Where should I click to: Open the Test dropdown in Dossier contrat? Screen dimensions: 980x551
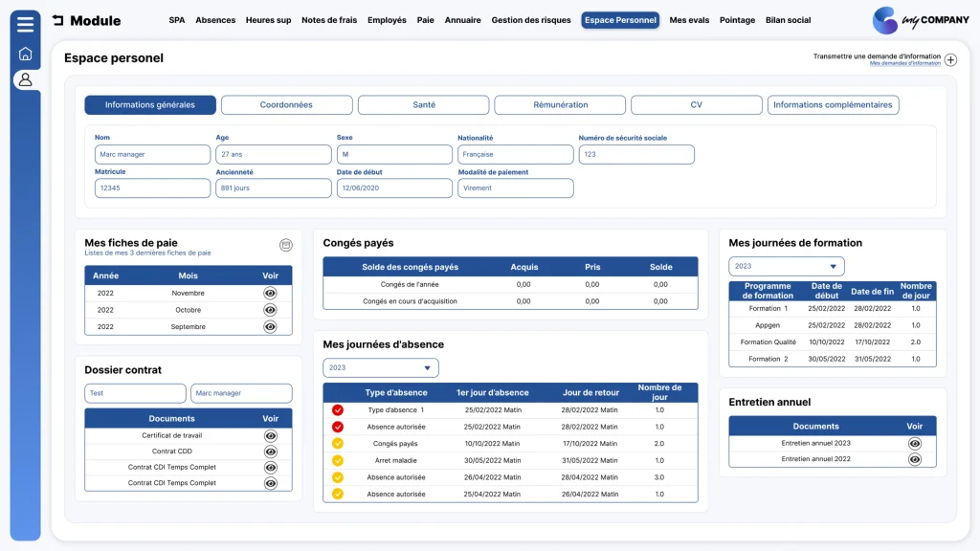[135, 393]
